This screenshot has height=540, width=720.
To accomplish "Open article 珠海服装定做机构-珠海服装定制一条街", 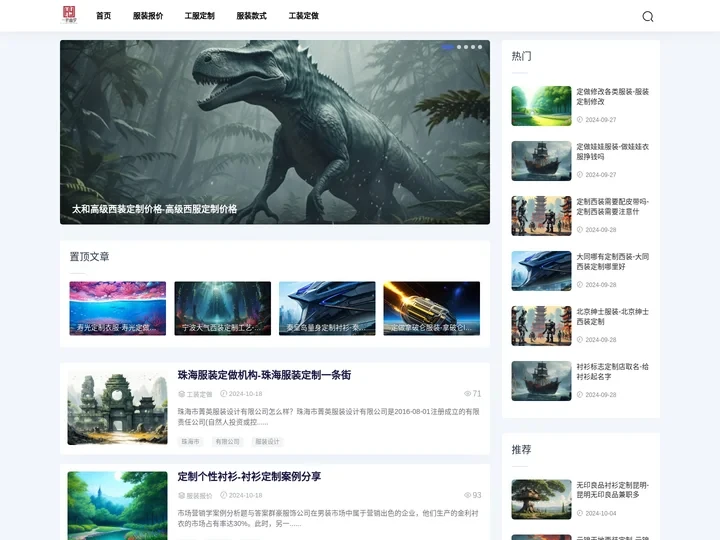I will tap(264, 375).
